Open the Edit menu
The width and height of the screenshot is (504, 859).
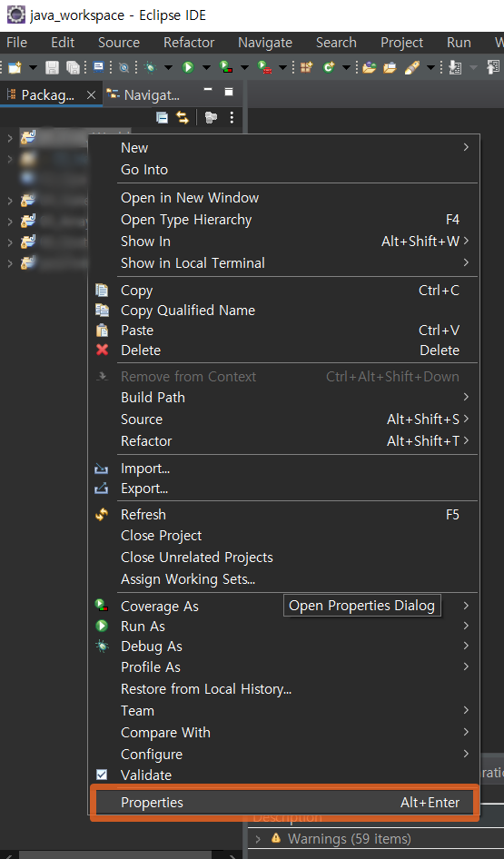click(63, 42)
